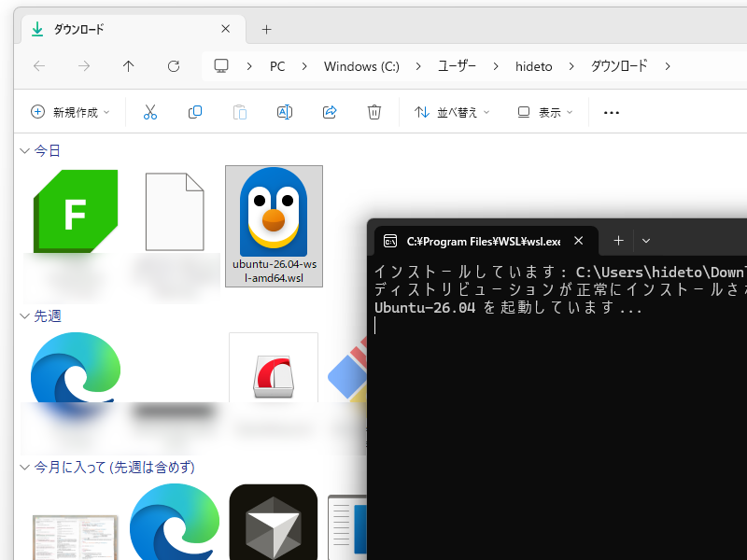The image size is (747, 560).
Task: Click the up-one-level arrow icon
Action: coord(129,66)
